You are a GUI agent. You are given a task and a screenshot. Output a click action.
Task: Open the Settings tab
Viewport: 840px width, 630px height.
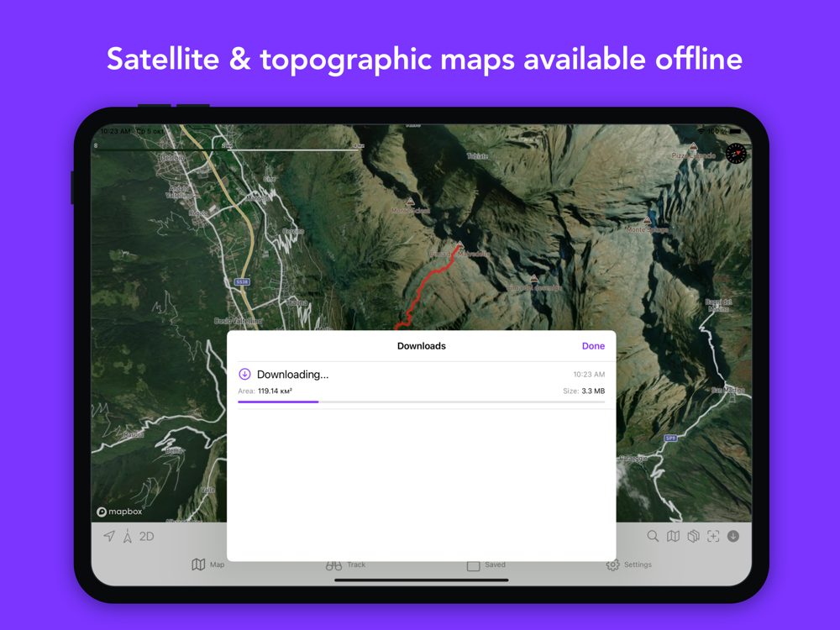(x=628, y=564)
